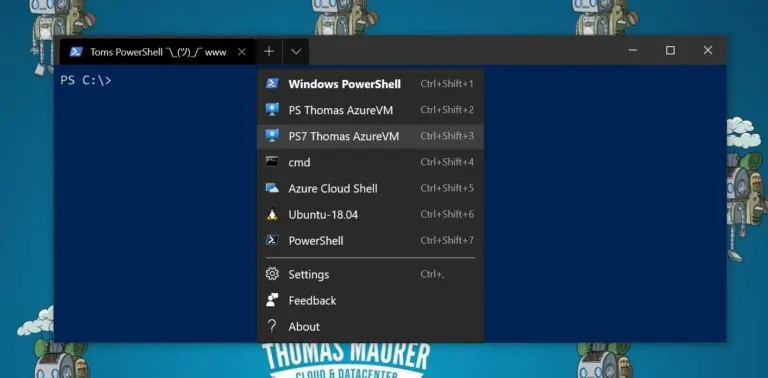Select the Toms PowerShell tab
Screen dimensions: 768x378
coord(157,52)
